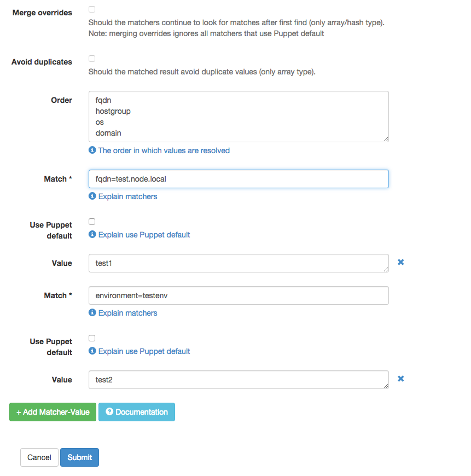The image size is (471, 476).
Task: Remove the test2 matcher with X icon
Action: click(x=400, y=379)
